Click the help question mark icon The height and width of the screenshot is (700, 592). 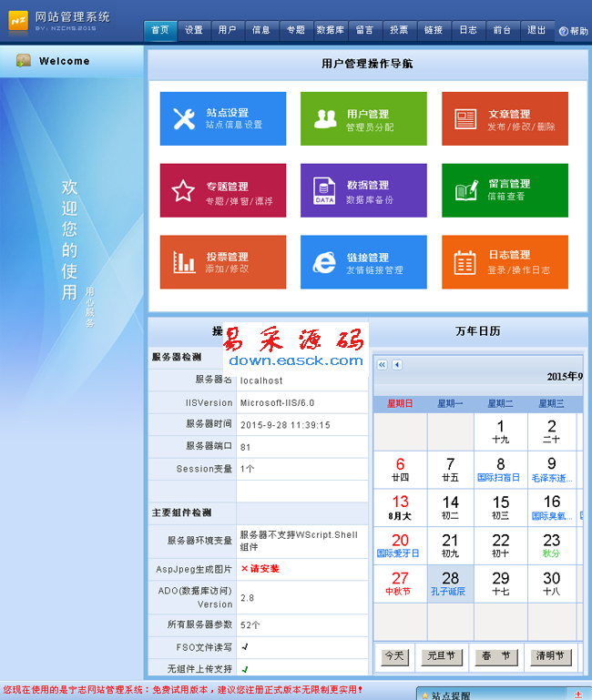pos(564,31)
